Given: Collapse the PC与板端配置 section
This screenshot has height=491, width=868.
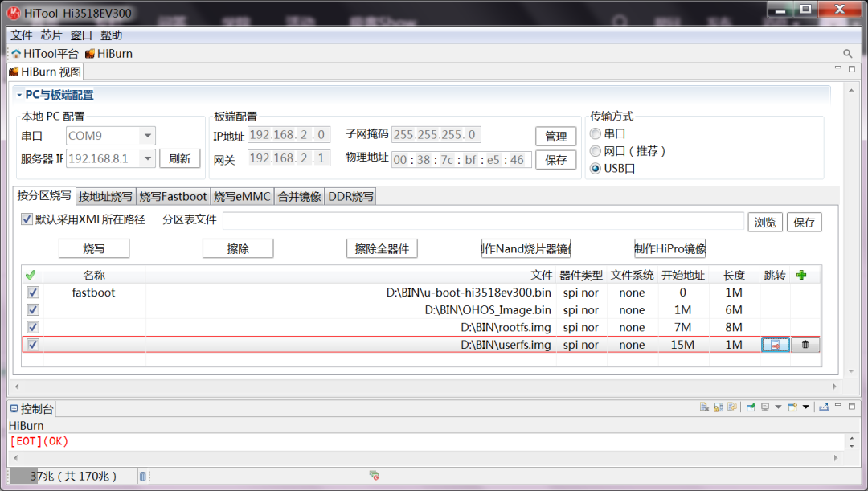Looking at the screenshot, I should pyautogui.click(x=19, y=95).
